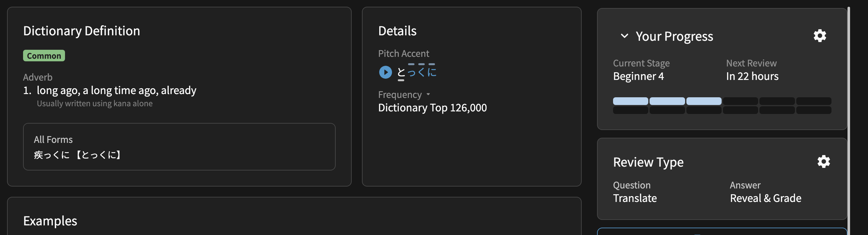Click the page's vertical scrollbar
The image size is (868, 235).
848,118
